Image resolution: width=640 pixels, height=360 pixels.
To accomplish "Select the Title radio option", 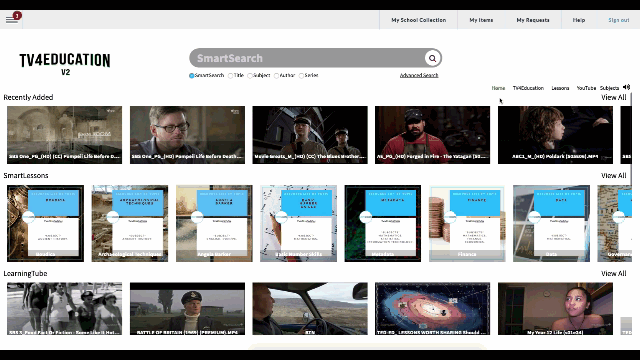I will point(231,76).
